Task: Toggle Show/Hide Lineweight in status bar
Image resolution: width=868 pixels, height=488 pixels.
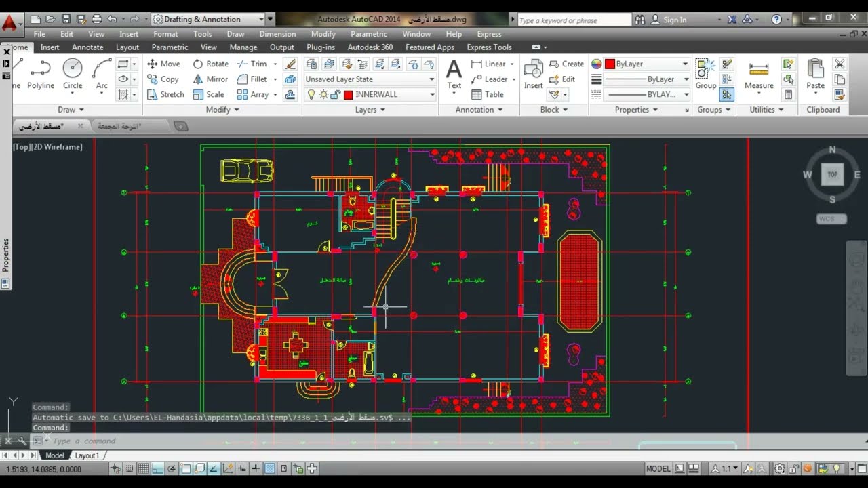Action: click(256, 468)
